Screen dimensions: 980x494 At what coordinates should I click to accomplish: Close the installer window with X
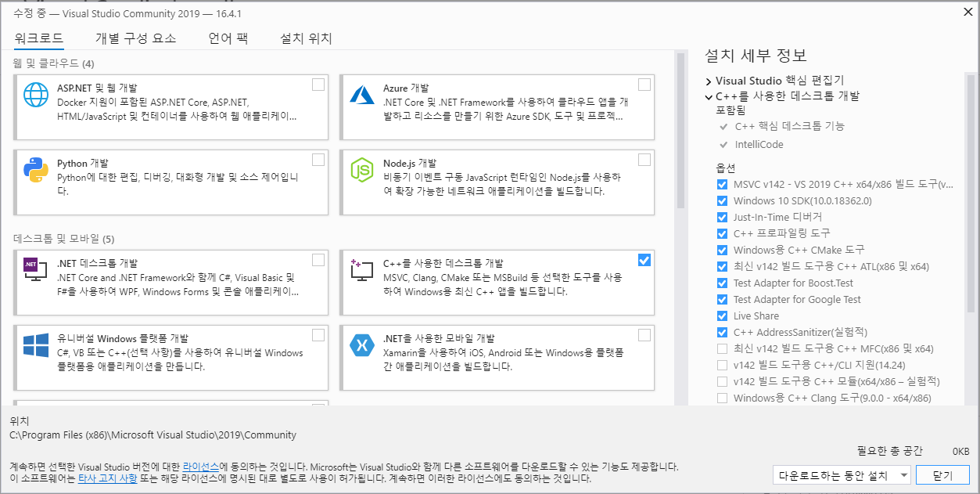click(968, 11)
